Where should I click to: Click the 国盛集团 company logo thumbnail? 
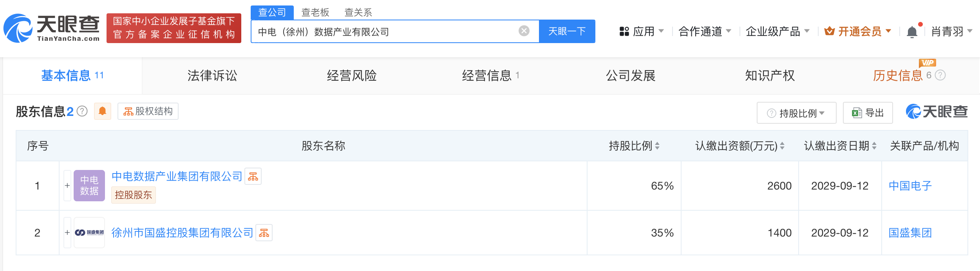click(89, 233)
